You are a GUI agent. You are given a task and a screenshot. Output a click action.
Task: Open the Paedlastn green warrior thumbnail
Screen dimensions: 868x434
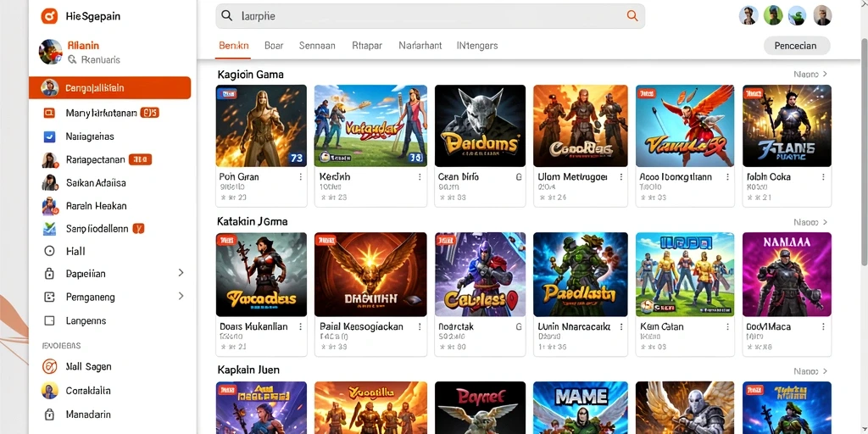580,275
